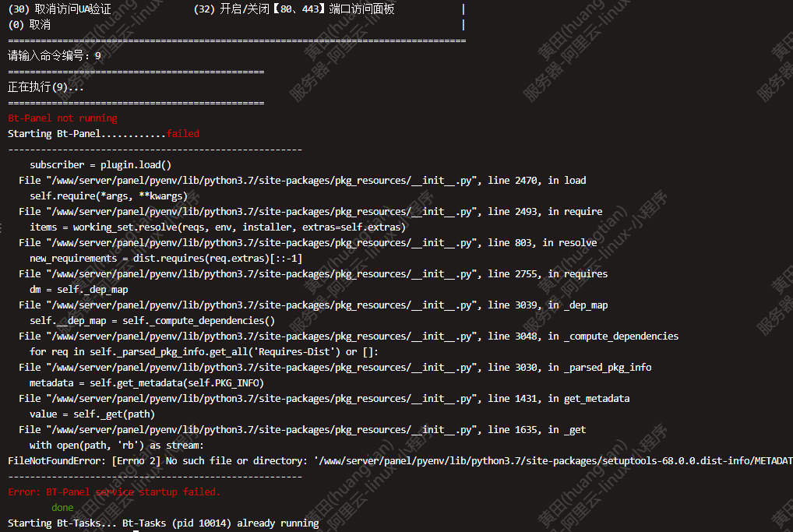
Task: Click the '(32) 开启/关闭【80、443】端口访问面板' option
Action: pyautogui.click(x=294, y=9)
